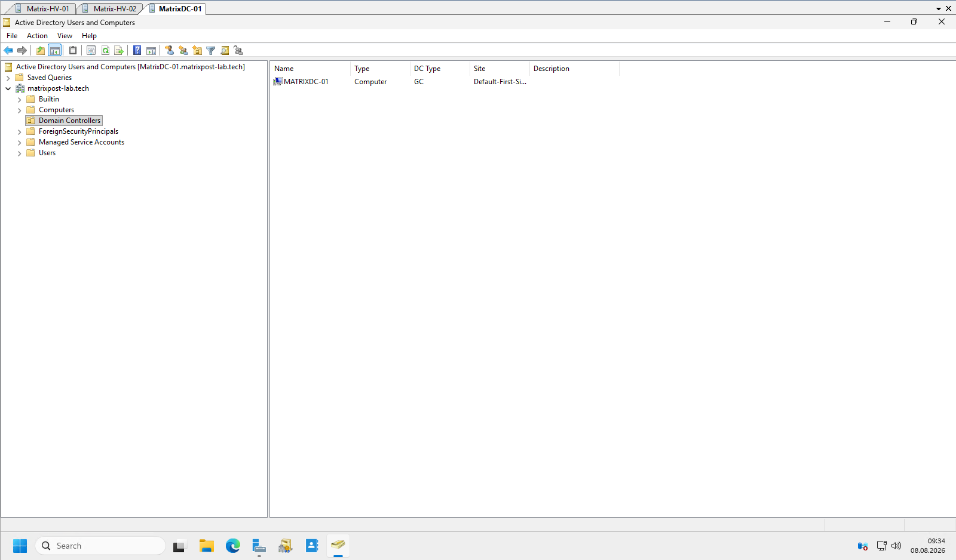The height and width of the screenshot is (560, 956).
Task: Open Server Manager from taskbar
Action: pyautogui.click(x=259, y=546)
